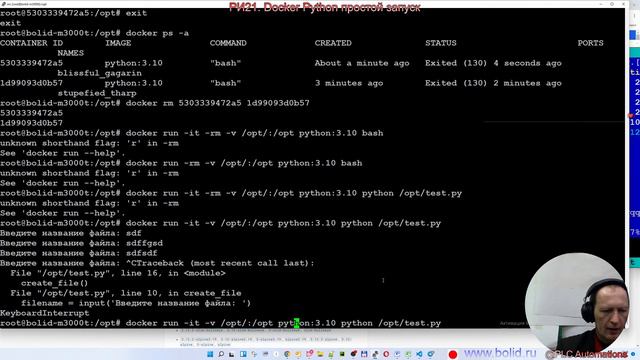Select container name stupefied_tharp
The image size is (640, 360).
[x=97, y=93]
